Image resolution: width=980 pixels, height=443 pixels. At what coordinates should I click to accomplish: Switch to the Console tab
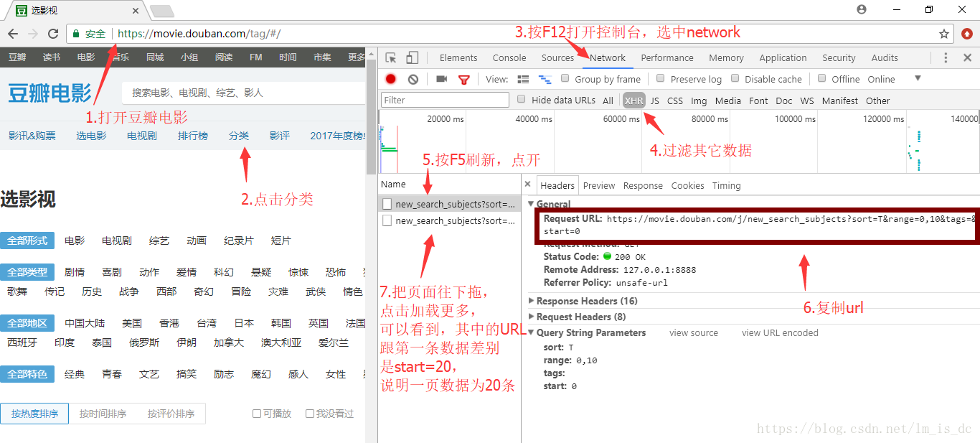(x=509, y=57)
